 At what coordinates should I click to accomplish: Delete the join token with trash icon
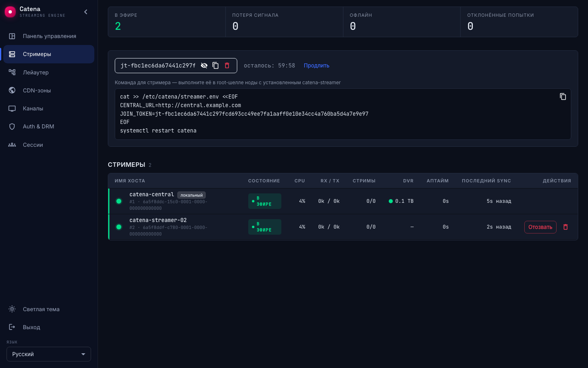pos(227,65)
